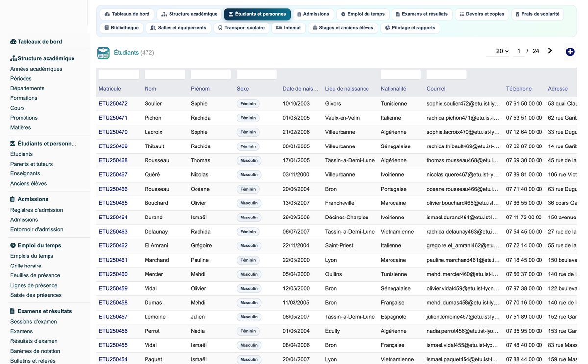Screen dimensions: 588x364
Task: Open Entonnoir d'admission sidebar item
Action: (37, 230)
